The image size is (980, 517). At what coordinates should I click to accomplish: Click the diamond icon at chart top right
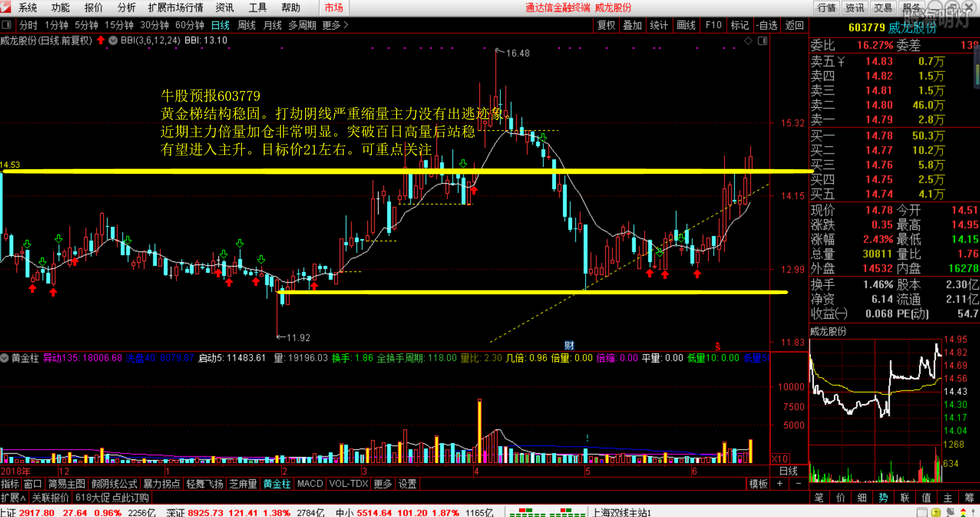(748, 41)
